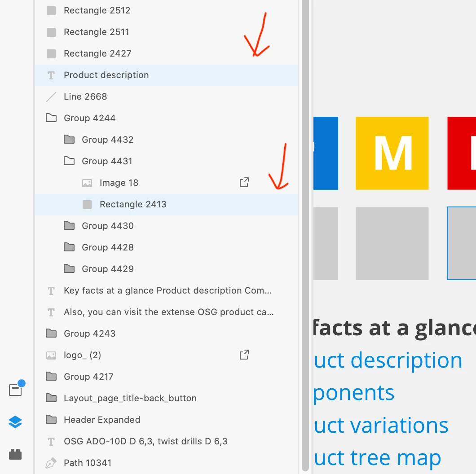The height and width of the screenshot is (474, 476).
Task: Select the Layout_page_title-back_button layer name
Action: click(x=130, y=398)
